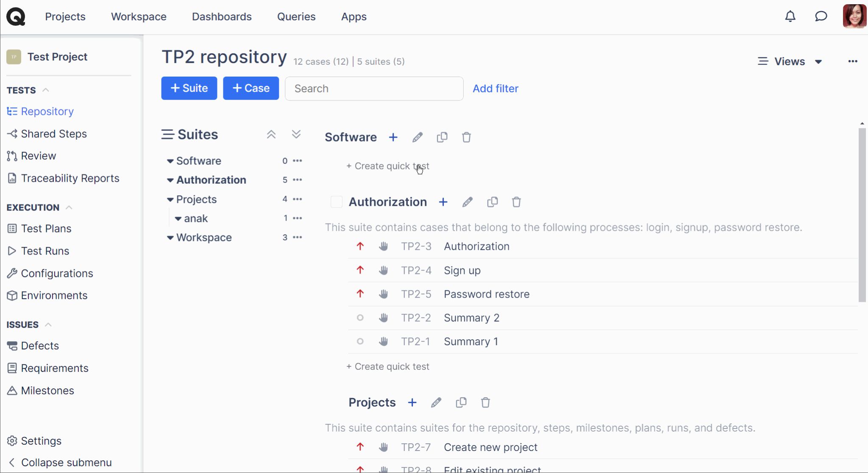Clone the Projects suite with copy icon

coord(461,402)
